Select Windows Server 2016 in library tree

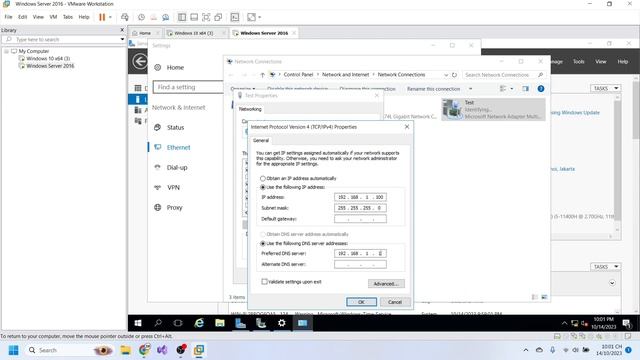coord(50,66)
